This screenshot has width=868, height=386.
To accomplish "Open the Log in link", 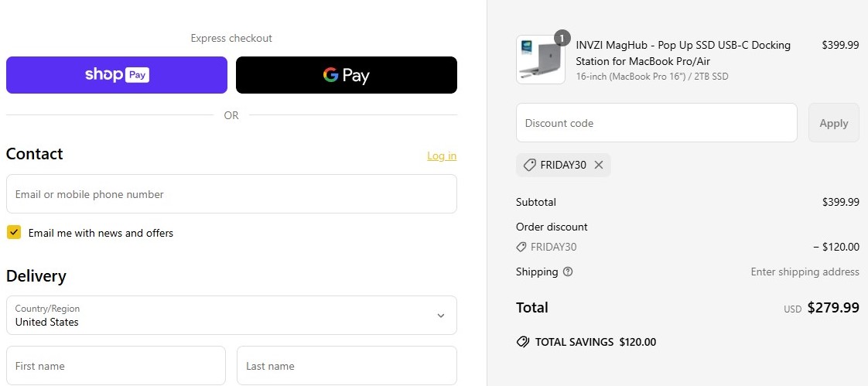I will (442, 155).
